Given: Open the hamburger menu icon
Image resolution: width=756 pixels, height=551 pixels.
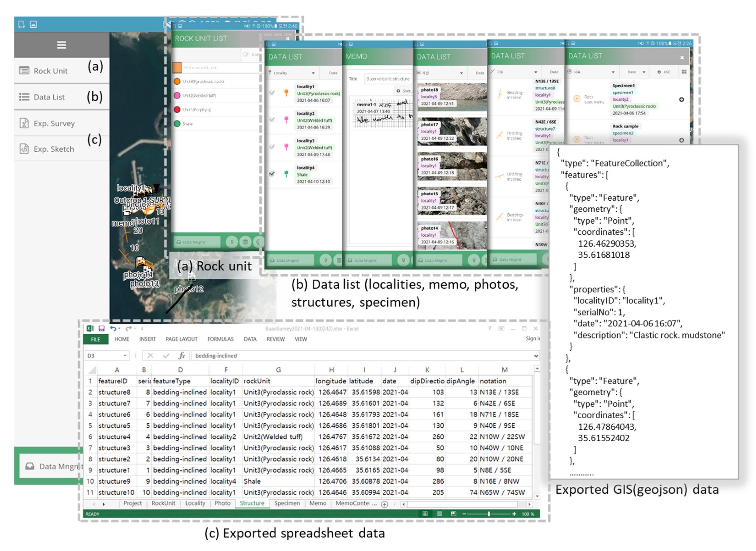Looking at the screenshot, I should click(61, 45).
